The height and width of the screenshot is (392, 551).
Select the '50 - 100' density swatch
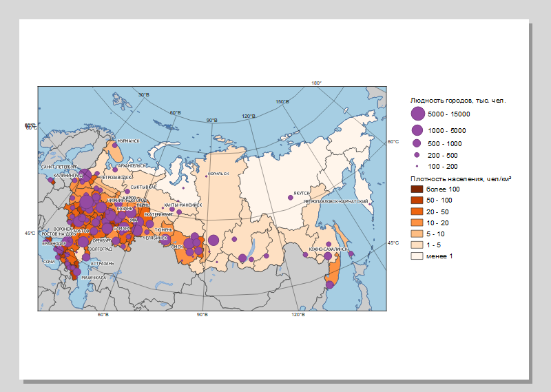[417, 200]
